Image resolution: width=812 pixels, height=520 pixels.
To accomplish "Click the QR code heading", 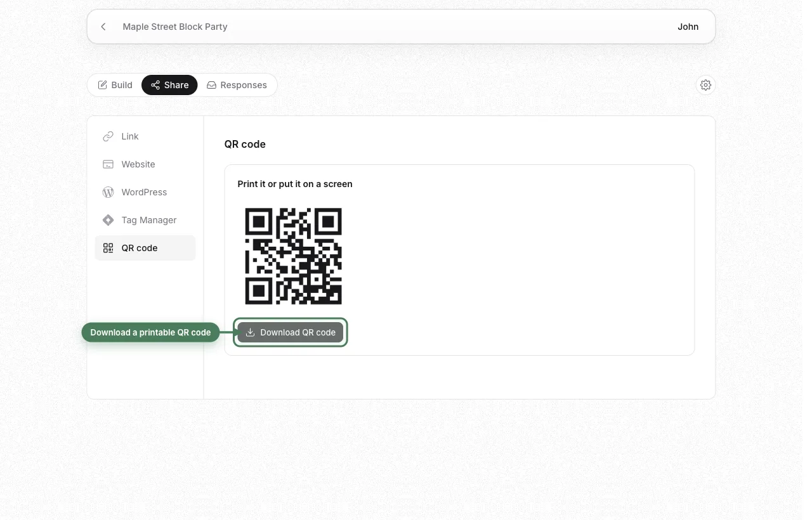I will click(245, 144).
